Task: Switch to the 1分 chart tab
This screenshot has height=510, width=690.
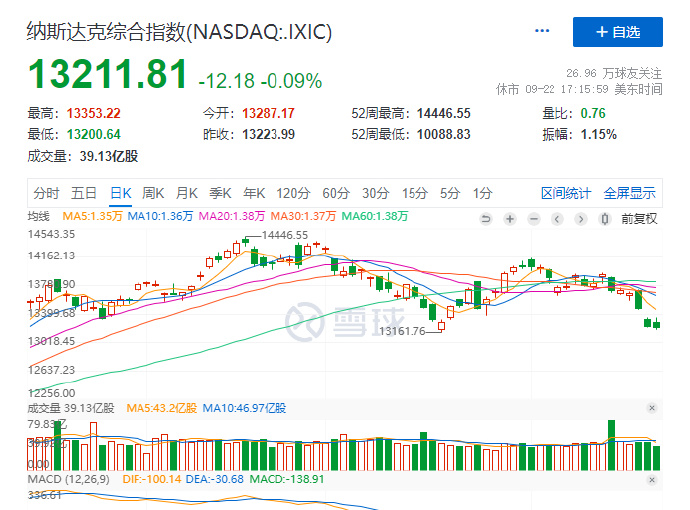Action: tap(482, 193)
